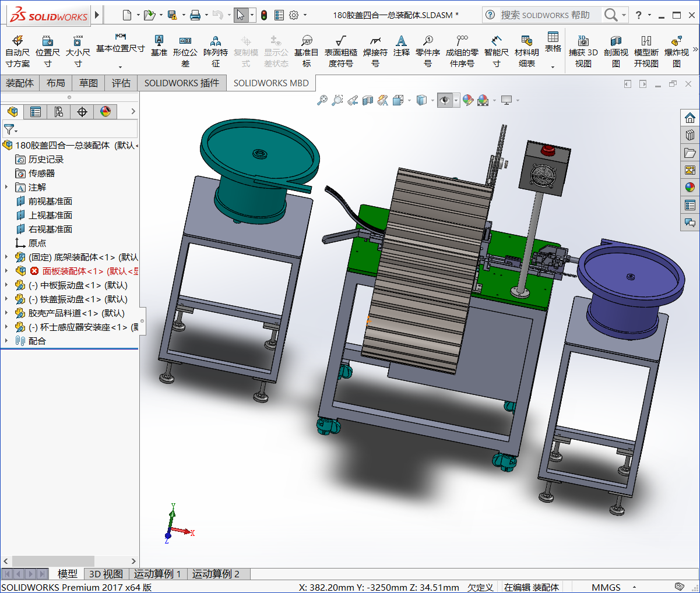Open the SOLIDWORKS 插件 tab
Screen dimensions: 700x593
coord(182,83)
